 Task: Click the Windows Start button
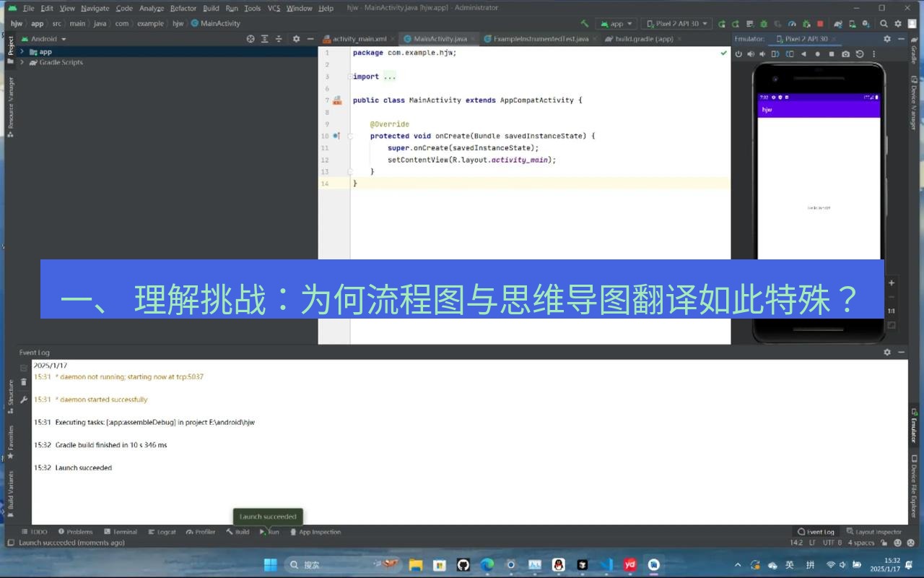(x=270, y=564)
